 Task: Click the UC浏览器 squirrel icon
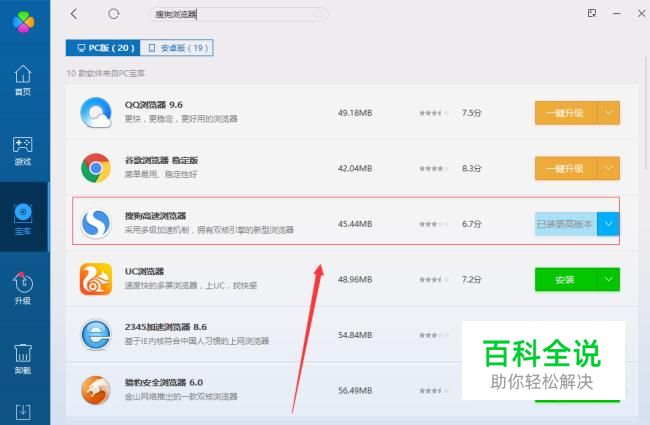click(96, 279)
